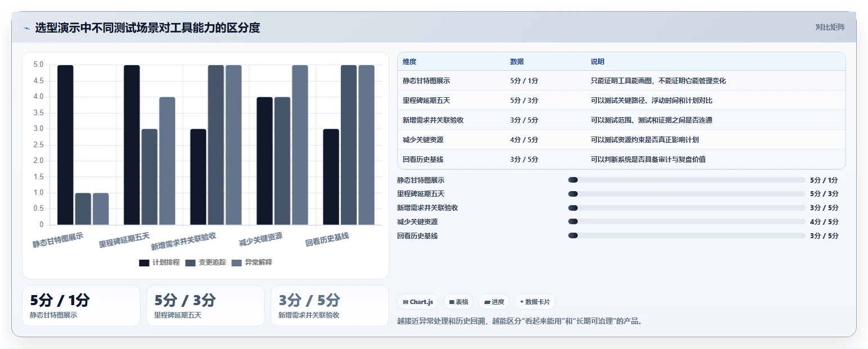Click the 静态甘特图展示 progress bar
The image size is (868, 349).
click(687, 180)
